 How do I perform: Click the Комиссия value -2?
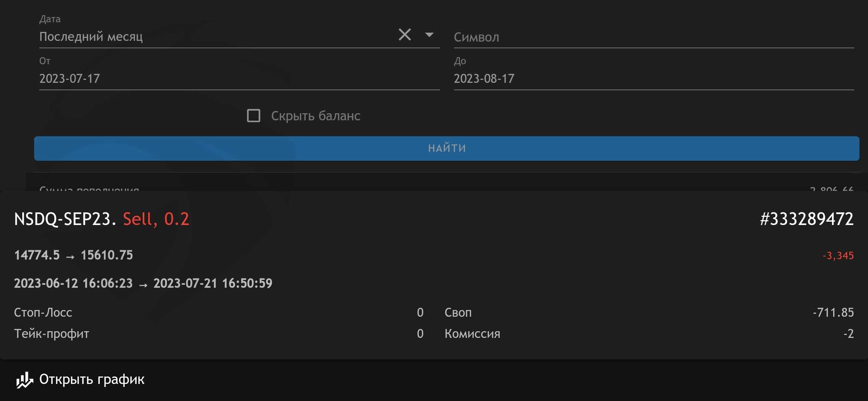coord(848,334)
